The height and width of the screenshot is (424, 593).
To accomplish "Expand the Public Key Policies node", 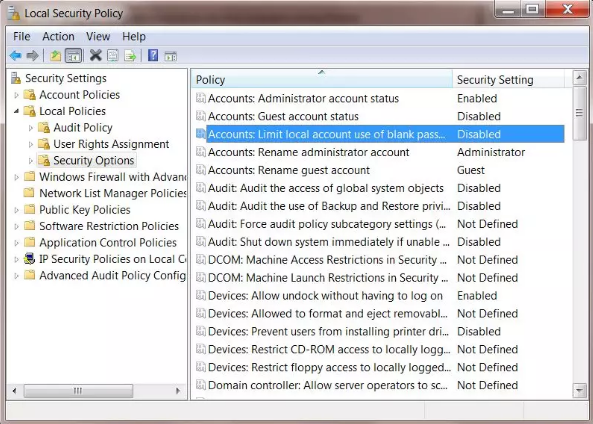I will point(16,210).
